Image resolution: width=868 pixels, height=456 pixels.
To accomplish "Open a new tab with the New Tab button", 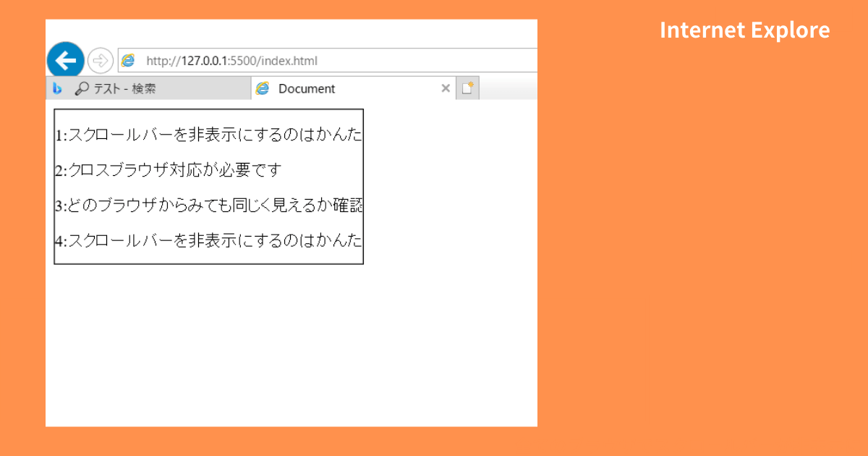I will point(468,88).
